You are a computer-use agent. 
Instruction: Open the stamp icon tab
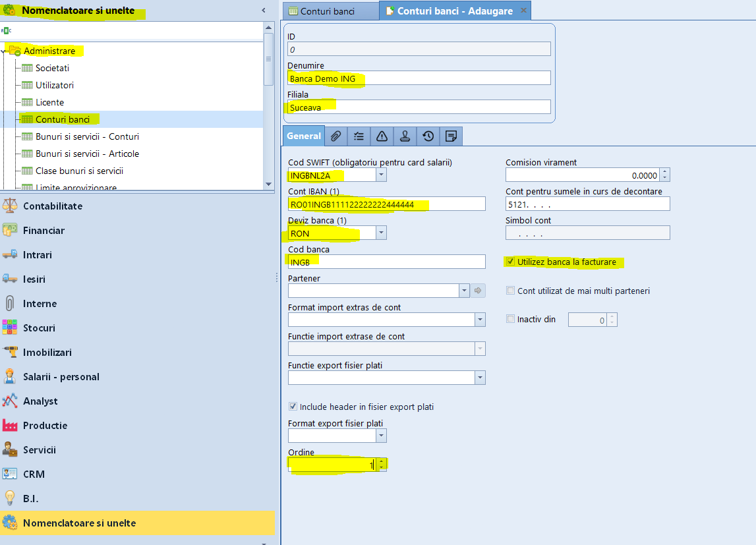(405, 136)
